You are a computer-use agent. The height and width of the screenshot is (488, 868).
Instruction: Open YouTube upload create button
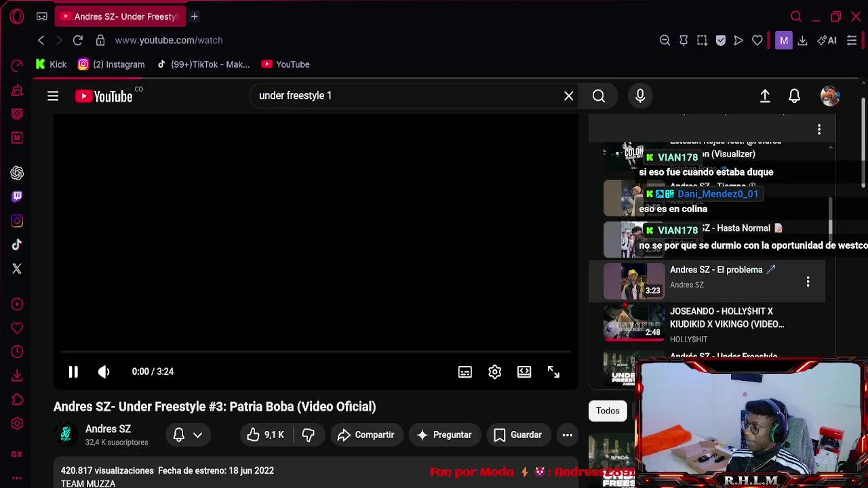click(x=765, y=96)
